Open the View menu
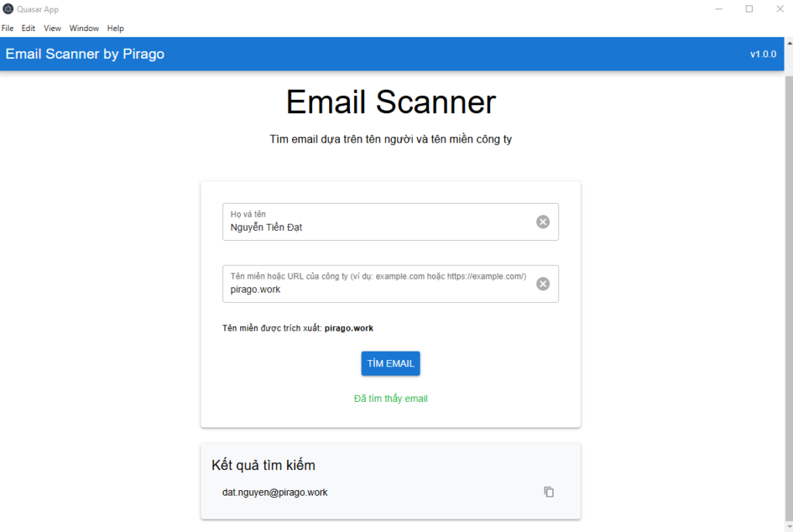Image resolution: width=793 pixels, height=532 pixels. pyautogui.click(x=52, y=29)
